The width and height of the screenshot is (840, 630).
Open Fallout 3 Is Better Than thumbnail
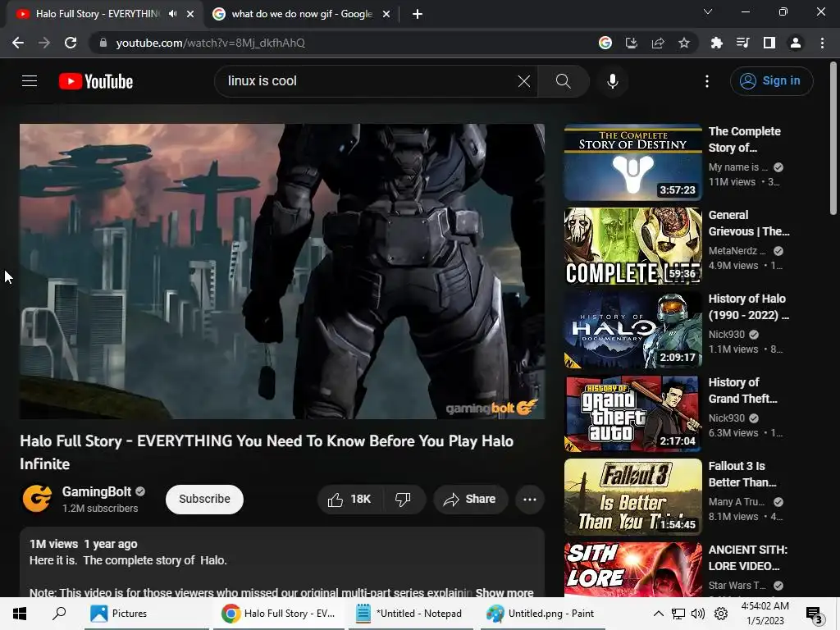pos(632,496)
